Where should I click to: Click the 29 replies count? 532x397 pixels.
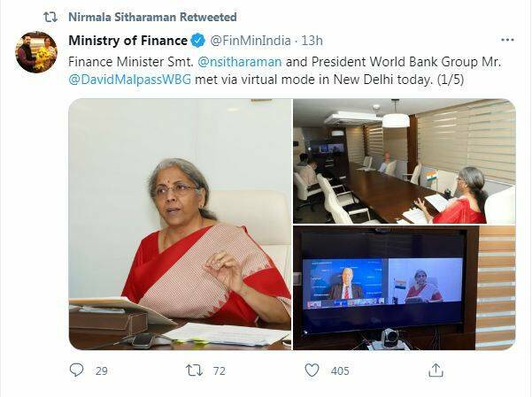pos(102,371)
